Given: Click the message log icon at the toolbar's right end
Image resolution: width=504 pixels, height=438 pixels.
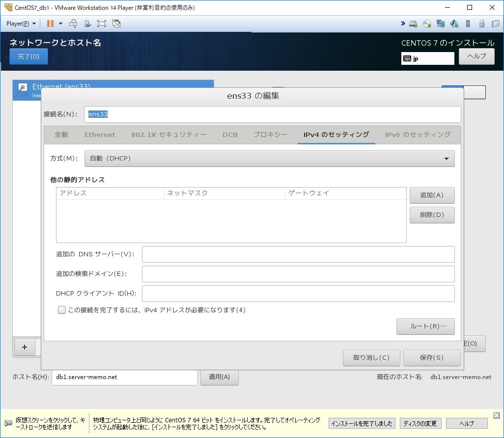Looking at the screenshot, I should tap(495, 24).
